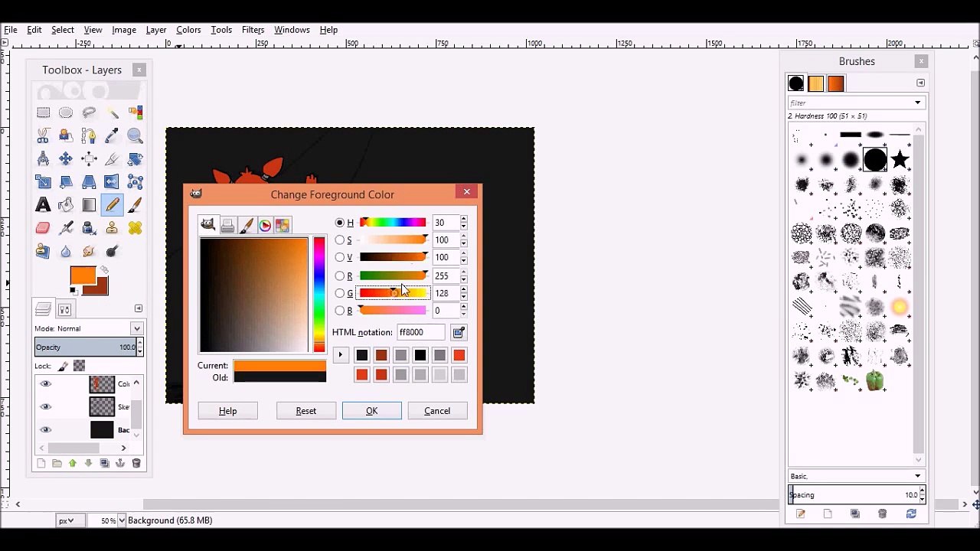980x551 pixels.
Task: Select the Heal bandage tool
Action: point(136,227)
